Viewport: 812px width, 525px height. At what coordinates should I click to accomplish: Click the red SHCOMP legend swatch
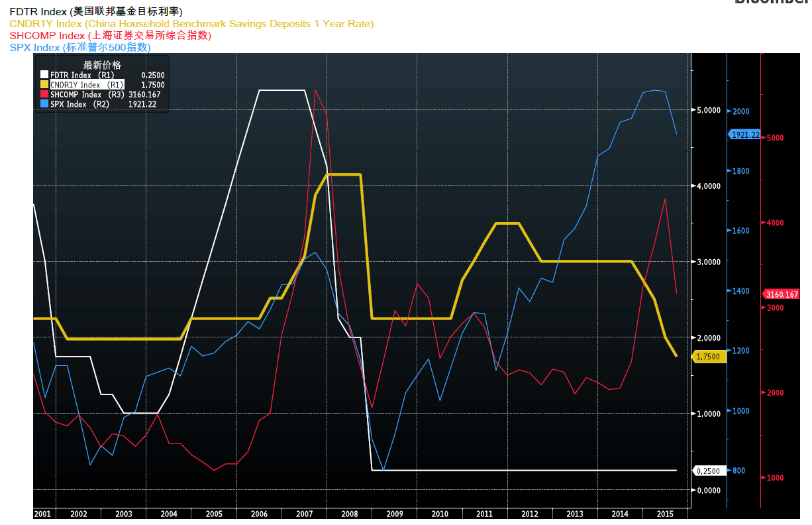pyautogui.click(x=44, y=95)
